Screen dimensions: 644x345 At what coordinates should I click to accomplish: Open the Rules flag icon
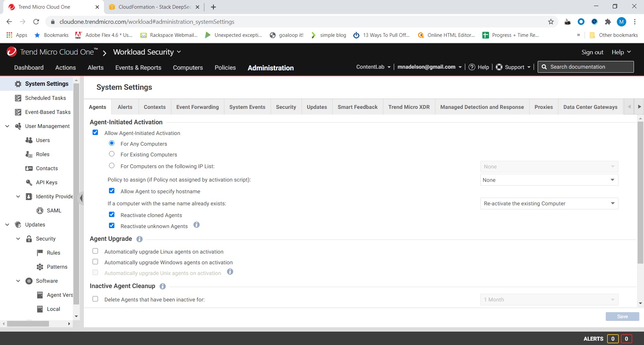[x=40, y=253]
